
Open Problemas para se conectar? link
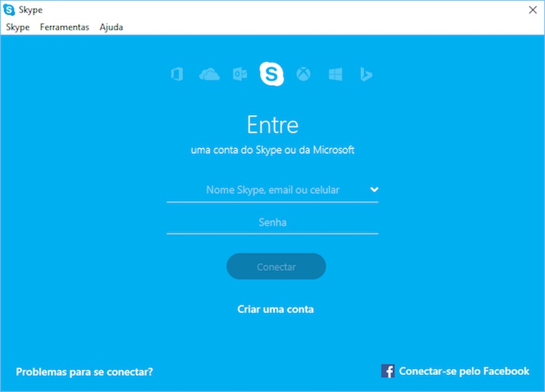[x=84, y=372]
